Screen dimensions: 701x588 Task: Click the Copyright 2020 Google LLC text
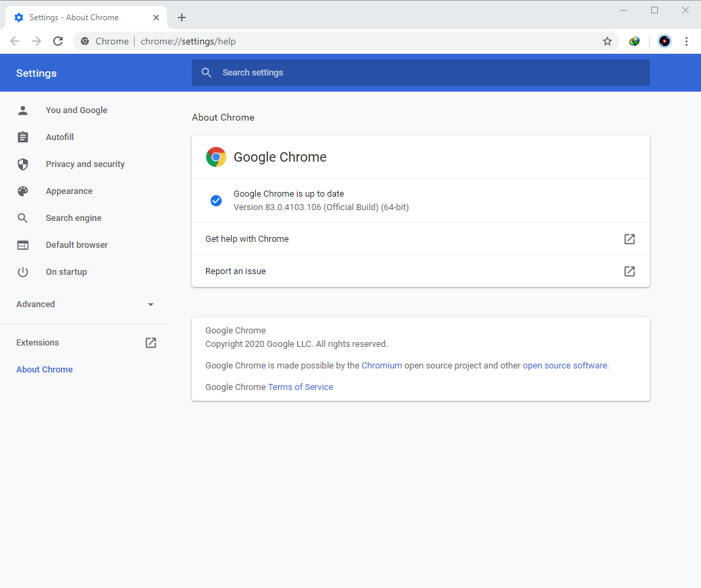pos(296,344)
